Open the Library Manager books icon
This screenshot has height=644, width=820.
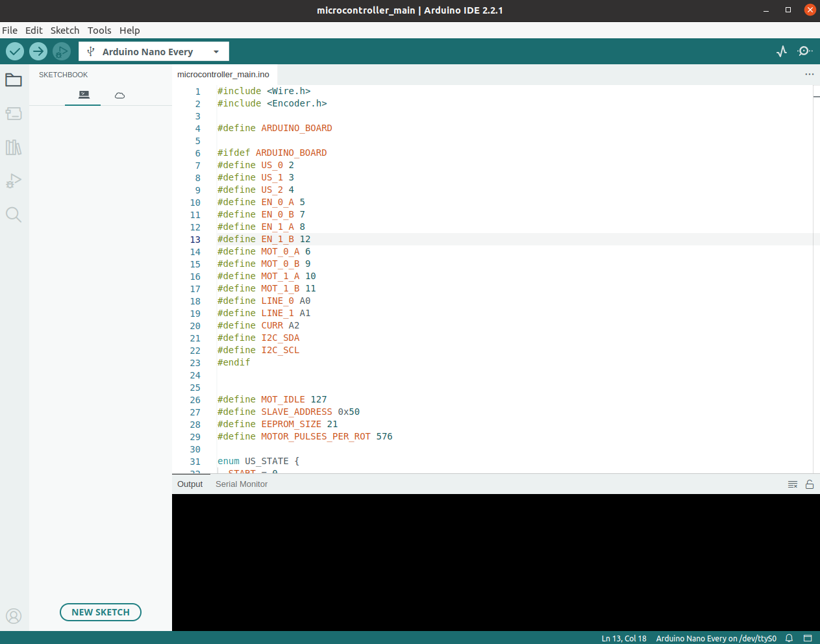pos(14,147)
